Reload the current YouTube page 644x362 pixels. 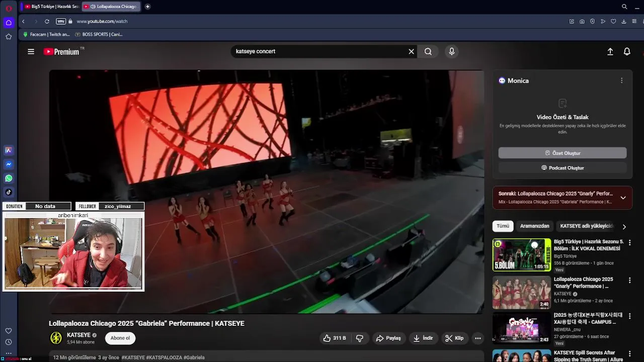coord(47,21)
